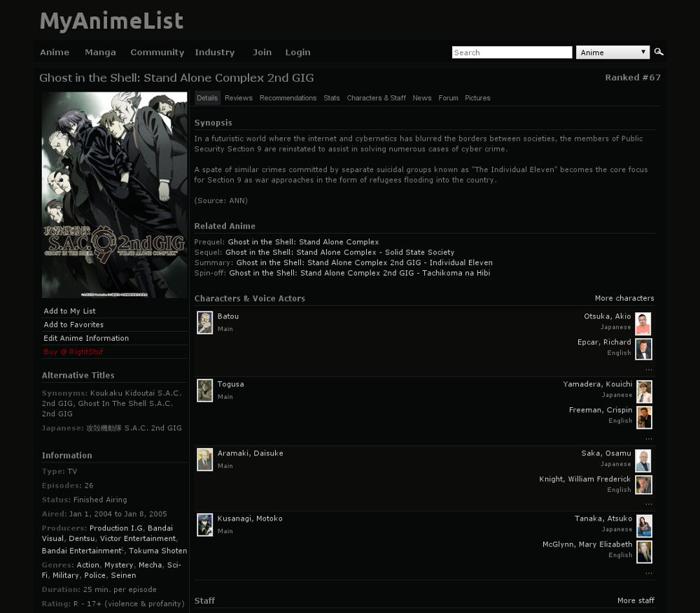Image resolution: width=700 pixels, height=613 pixels.
Task: Click Otsuka, Akio's voice actor photo
Action: coord(643,324)
